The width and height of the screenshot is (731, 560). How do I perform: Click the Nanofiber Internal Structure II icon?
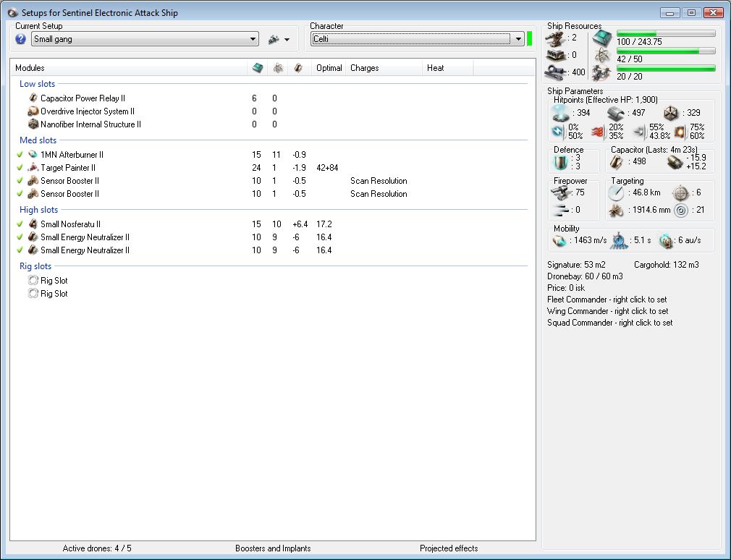[33, 124]
